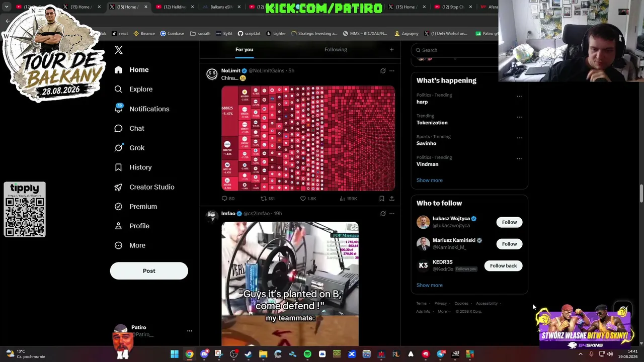The height and width of the screenshot is (362, 644).
Task: Follow Mariusz Kamiński
Action: (509, 244)
